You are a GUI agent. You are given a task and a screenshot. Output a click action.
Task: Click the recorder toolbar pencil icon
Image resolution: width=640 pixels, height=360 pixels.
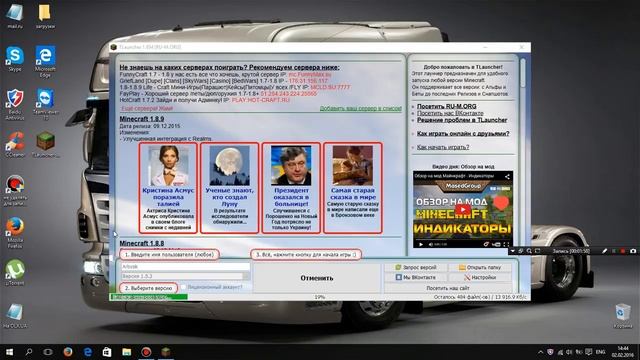[604, 251]
